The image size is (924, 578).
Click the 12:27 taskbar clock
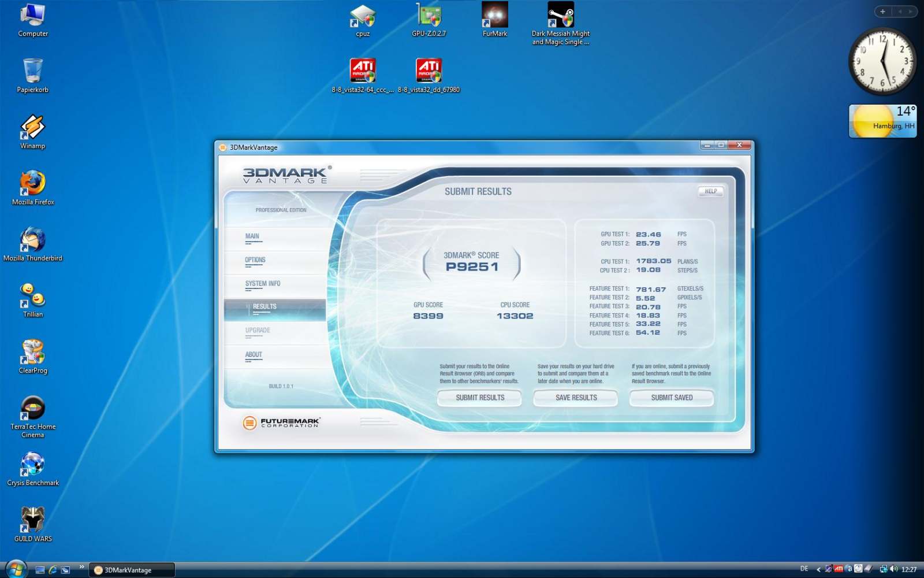click(x=909, y=570)
